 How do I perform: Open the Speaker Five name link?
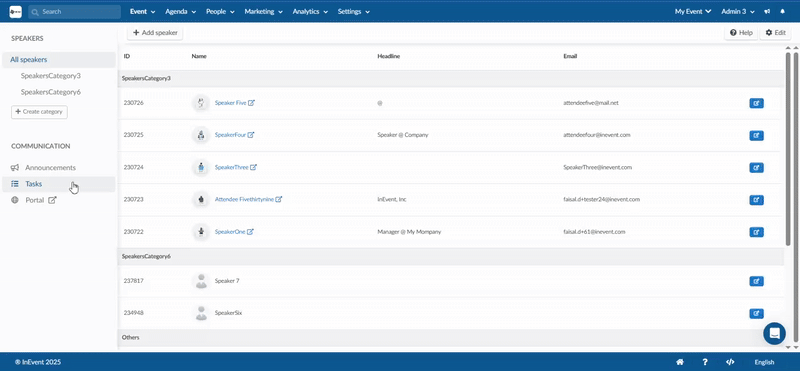point(231,103)
